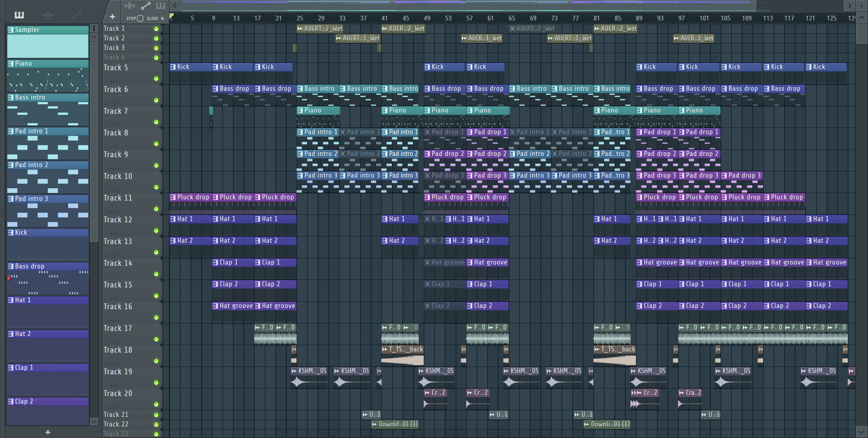Toggle SLIDE mode radio button
This screenshot has width=868, height=438.
(x=162, y=18)
